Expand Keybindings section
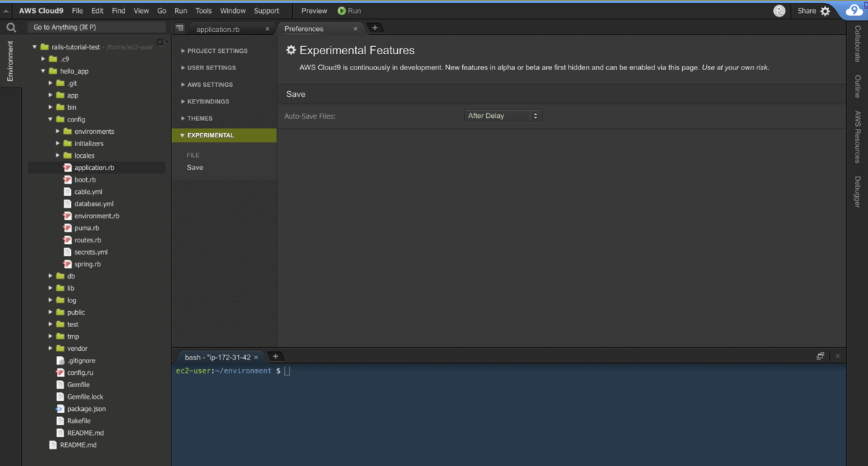 [205, 101]
